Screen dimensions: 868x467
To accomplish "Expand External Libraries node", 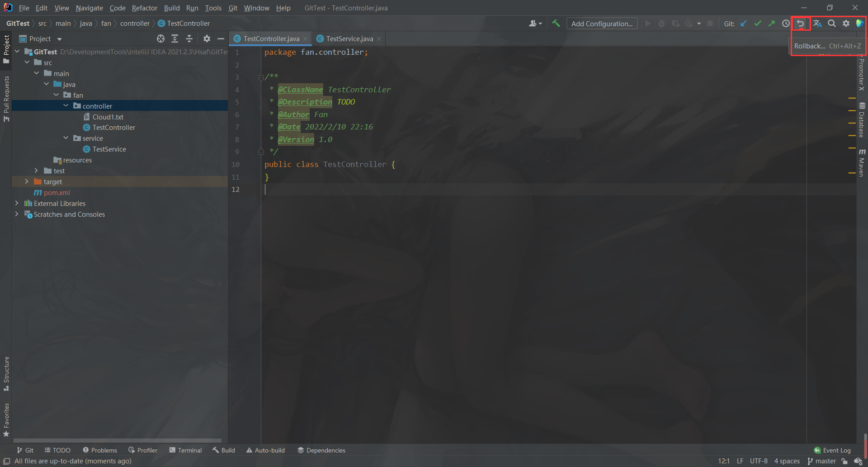I will [17, 203].
